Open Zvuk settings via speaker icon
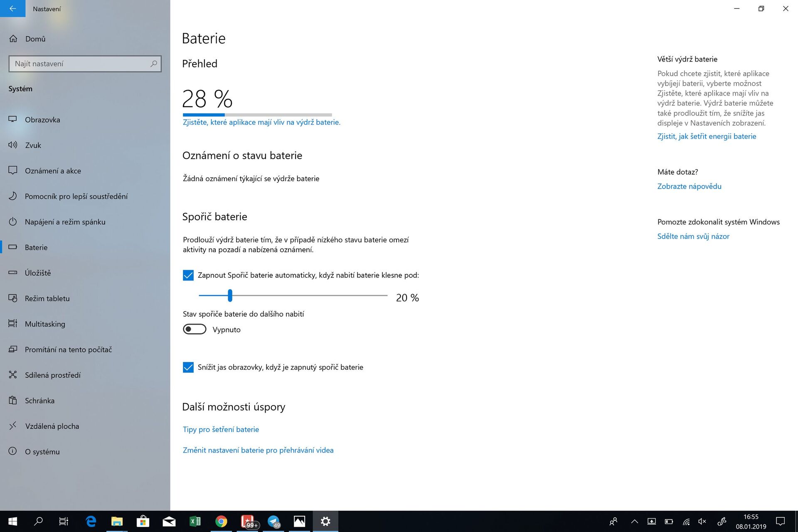The width and height of the screenshot is (798, 532). 13,145
